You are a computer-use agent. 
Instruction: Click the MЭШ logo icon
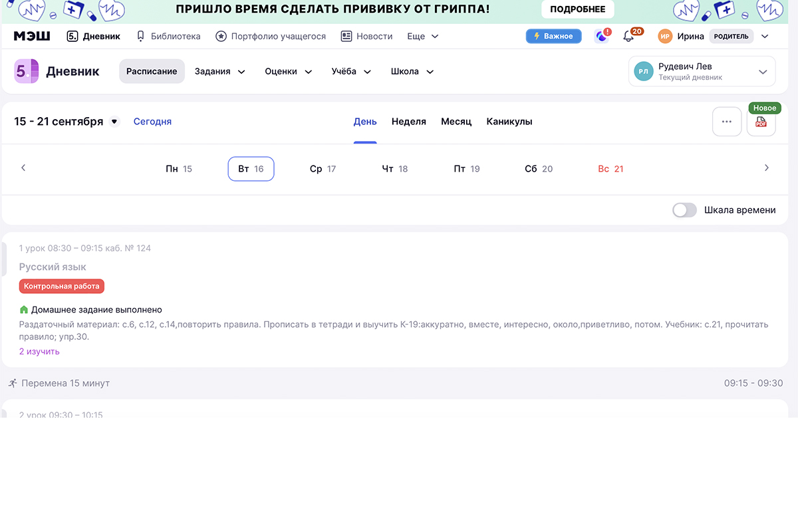tap(32, 36)
